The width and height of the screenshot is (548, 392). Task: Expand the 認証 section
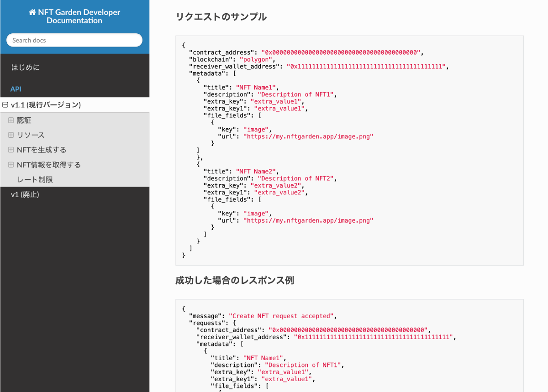(x=11, y=120)
